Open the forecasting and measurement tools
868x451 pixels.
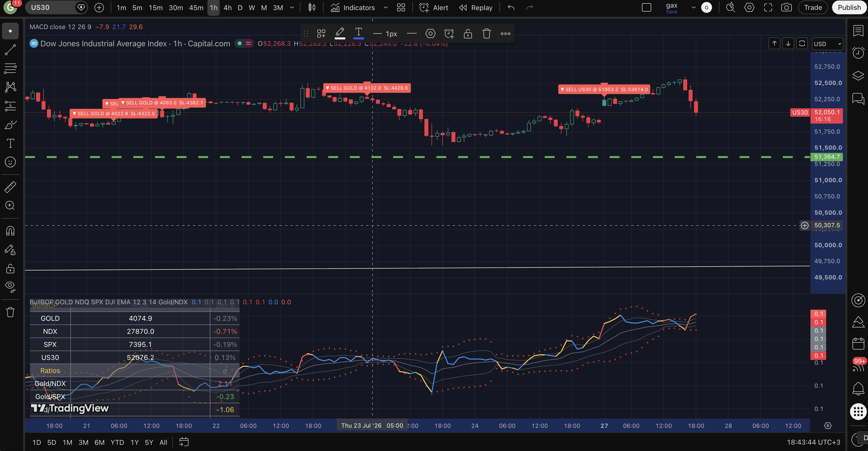pos(10,106)
